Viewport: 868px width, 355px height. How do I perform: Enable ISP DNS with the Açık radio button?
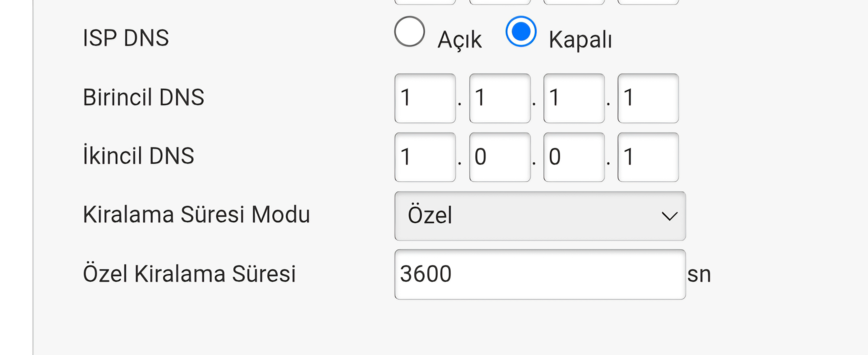409,31
